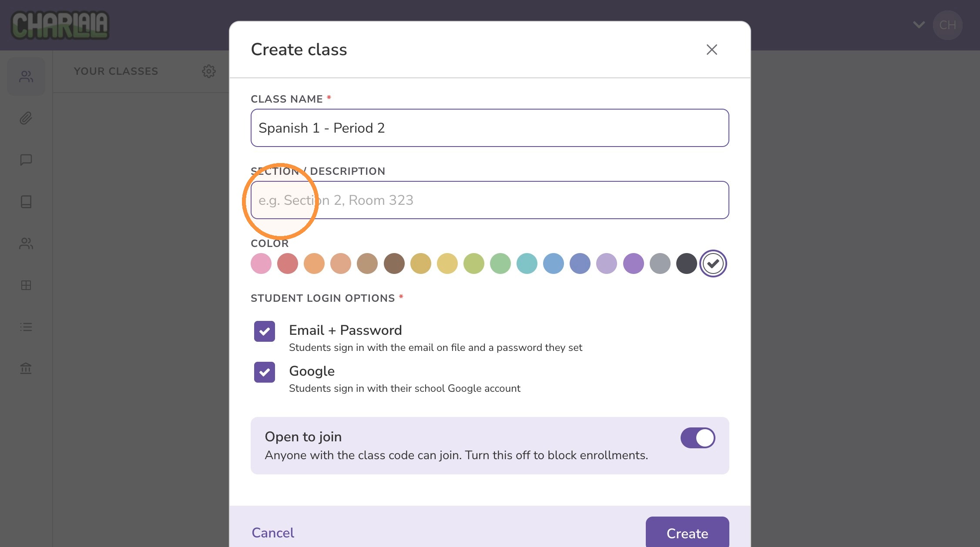The height and width of the screenshot is (547, 980).
Task: Pick the pink color swatch
Action: pyautogui.click(x=261, y=263)
